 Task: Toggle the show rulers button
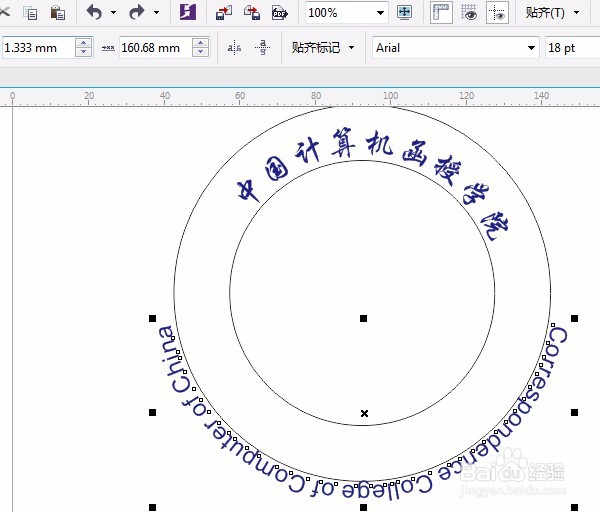pos(441,13)
